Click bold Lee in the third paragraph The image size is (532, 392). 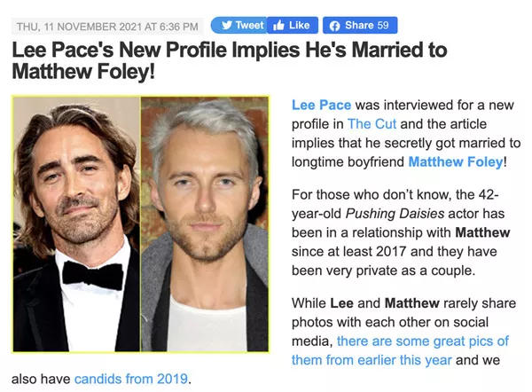tap(341, 303)
